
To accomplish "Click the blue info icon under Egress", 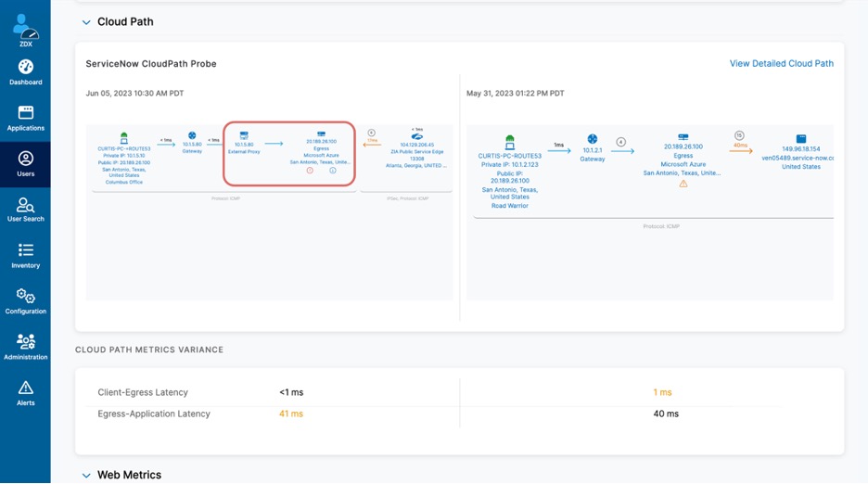I will click(333, 171).
